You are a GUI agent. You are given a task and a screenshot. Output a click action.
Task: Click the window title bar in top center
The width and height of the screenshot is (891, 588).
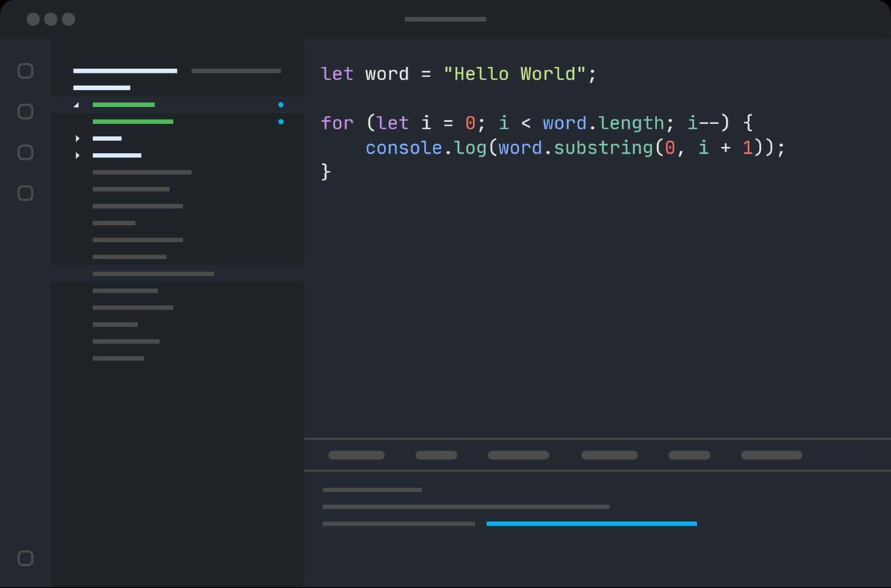[446, 19]
